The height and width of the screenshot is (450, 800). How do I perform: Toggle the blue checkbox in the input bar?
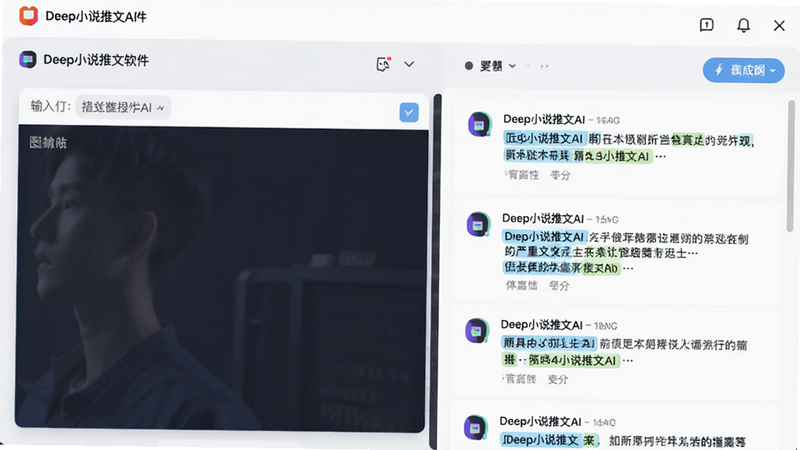pyautogui.click(x=409, y=112)
